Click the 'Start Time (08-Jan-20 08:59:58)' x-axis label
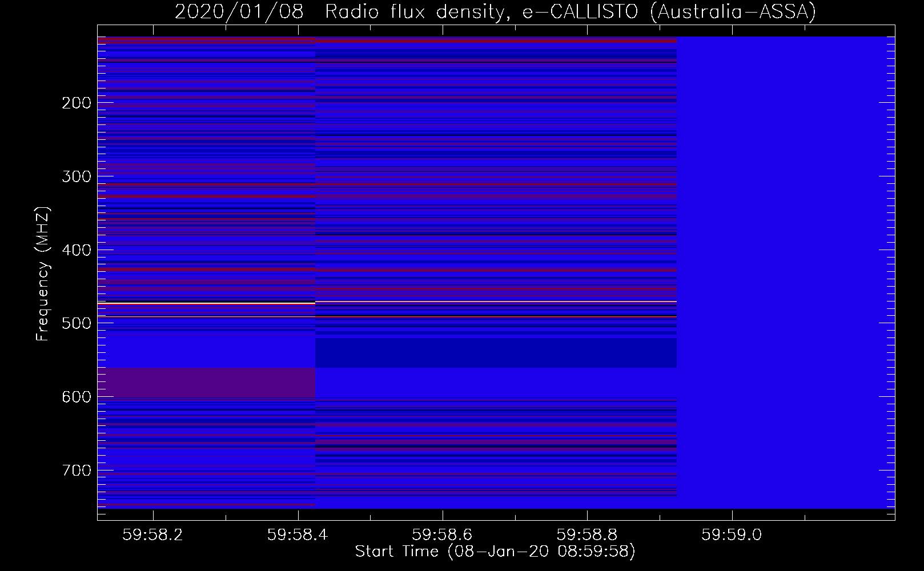The height and width of the screenshot is (571, 924). pyautogui.click(x=495, y=552)
